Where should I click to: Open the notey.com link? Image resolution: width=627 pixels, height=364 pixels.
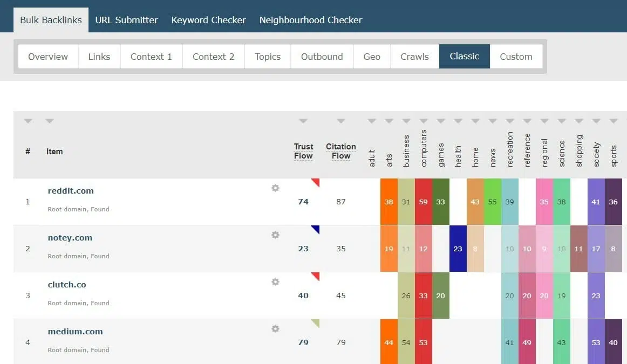70,238
